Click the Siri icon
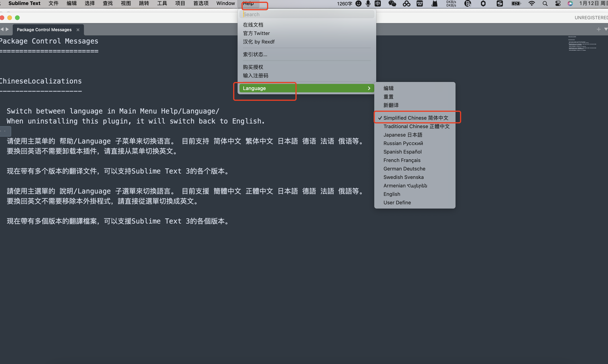The image size is (608, 364). click(570, 3)
